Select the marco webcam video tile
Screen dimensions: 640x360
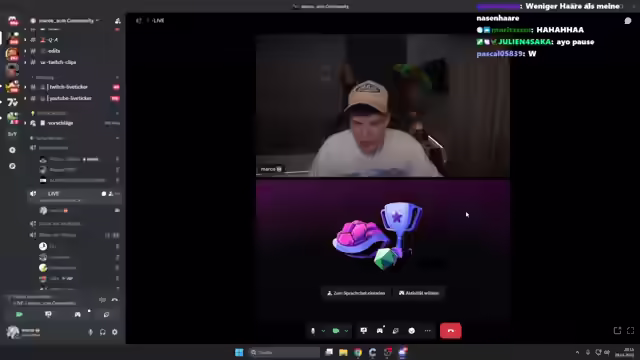coord(383,106)
